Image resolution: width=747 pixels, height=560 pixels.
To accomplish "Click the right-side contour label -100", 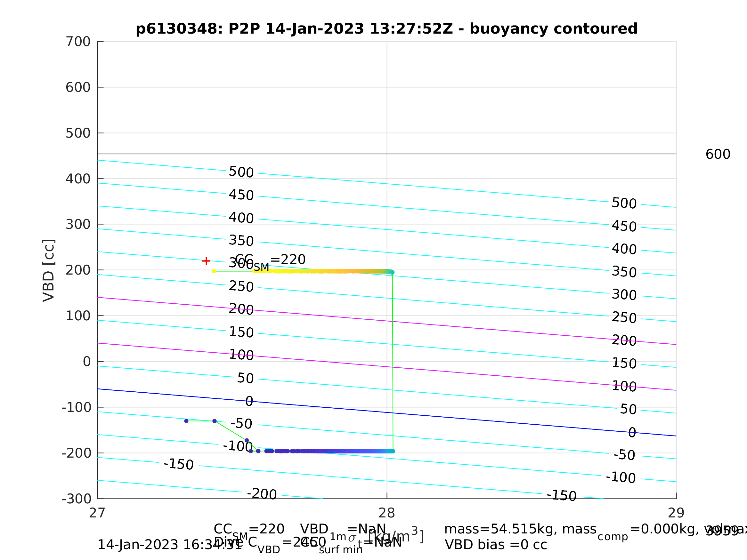I will pyautogui.click(x=621, y=478).
